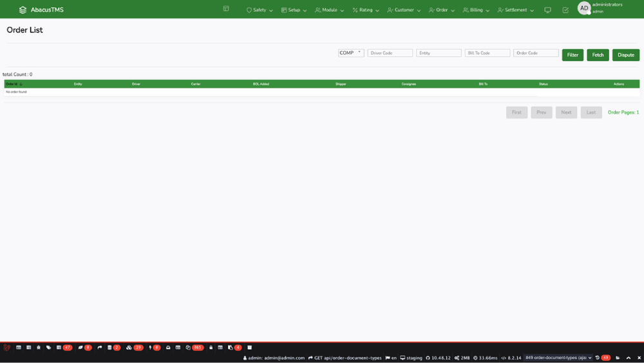Click the green Filter button
Image resolution: width=644 pixels, height=363 pixels.
point(573,55)
